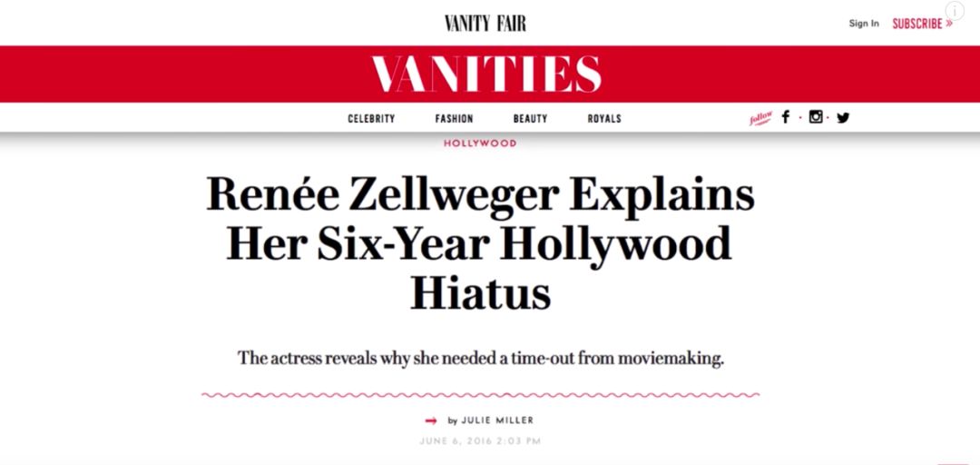Image resolution: width=980 pixels, height=465 pixels.
Task: Open the Hollywood category tag
Action: pyautogui.click(x=480, y=143)
